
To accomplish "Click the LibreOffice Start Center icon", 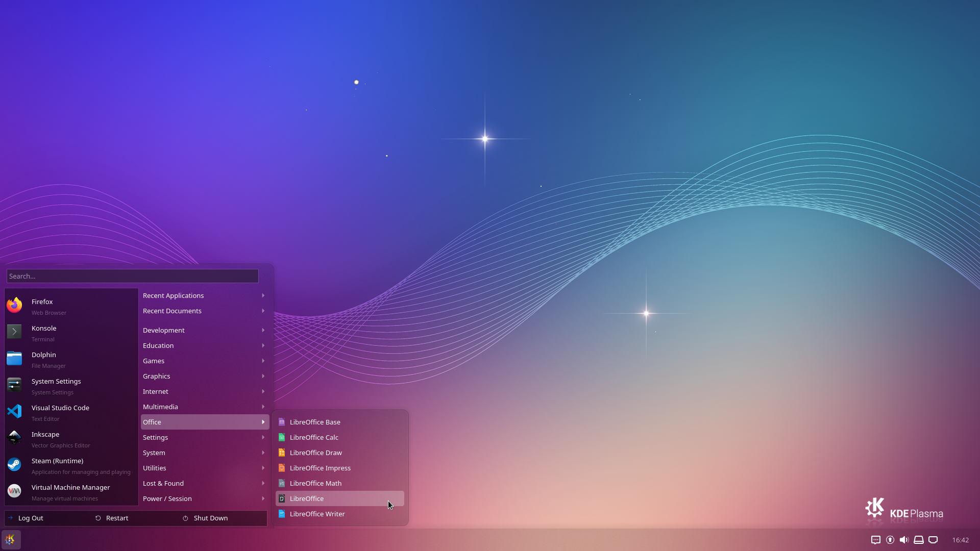I will coord(282,498).
